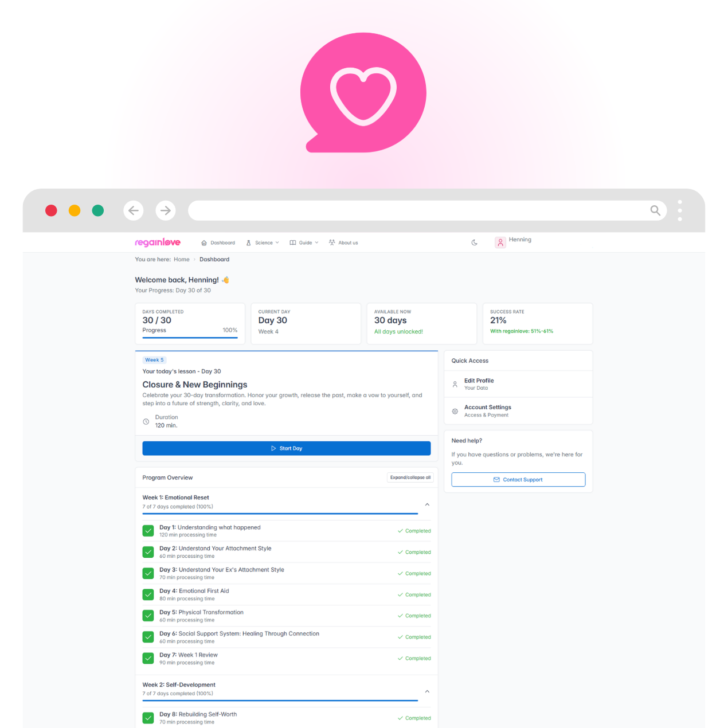Click the checkmark for Day 1

(148, 531)
